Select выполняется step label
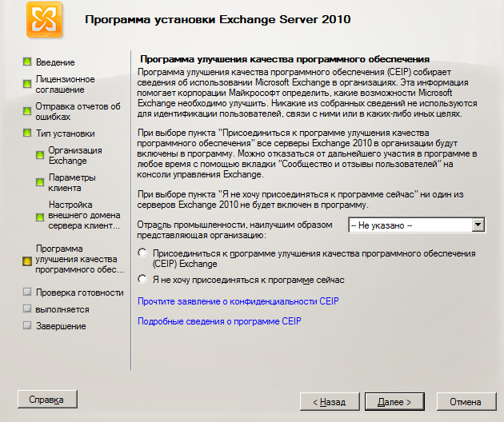Viewport: 504px width, 422px height. [x=62, y=309]
